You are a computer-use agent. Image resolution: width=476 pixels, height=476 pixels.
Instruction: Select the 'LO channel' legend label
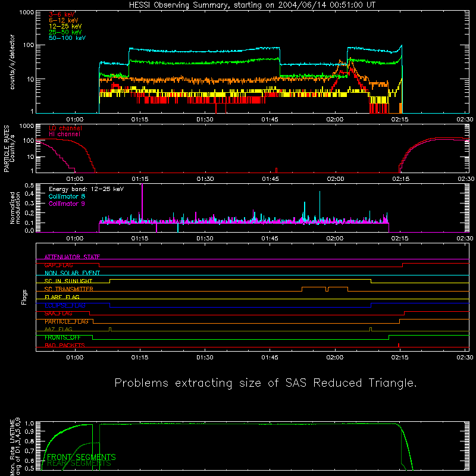click(x=65, y=128)
